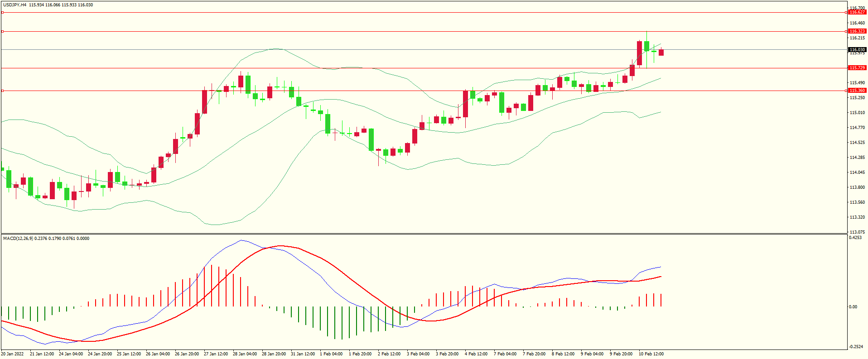Click the 10 Feb 12:00 time label

(651, 354)
